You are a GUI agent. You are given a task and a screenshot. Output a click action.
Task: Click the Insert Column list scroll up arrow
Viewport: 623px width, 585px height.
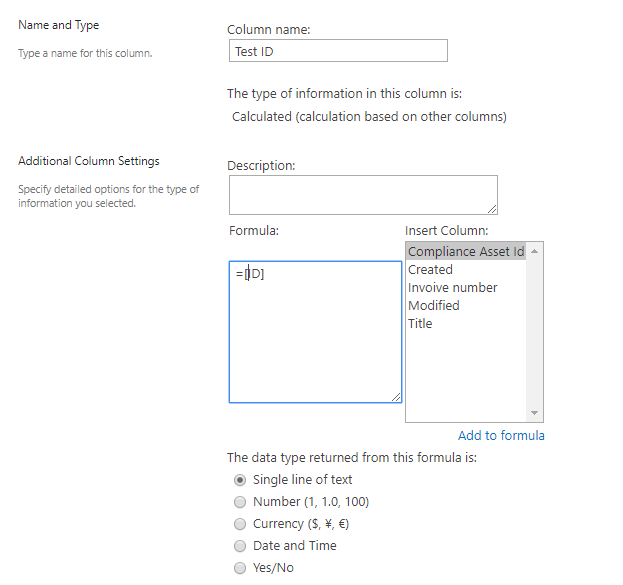pos(534,251)
